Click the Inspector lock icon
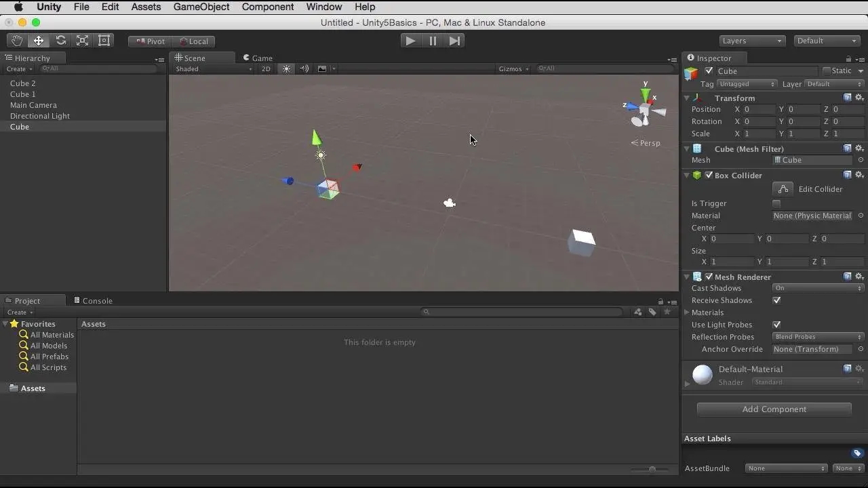The image size is (868, 488). tap(848, 59)
